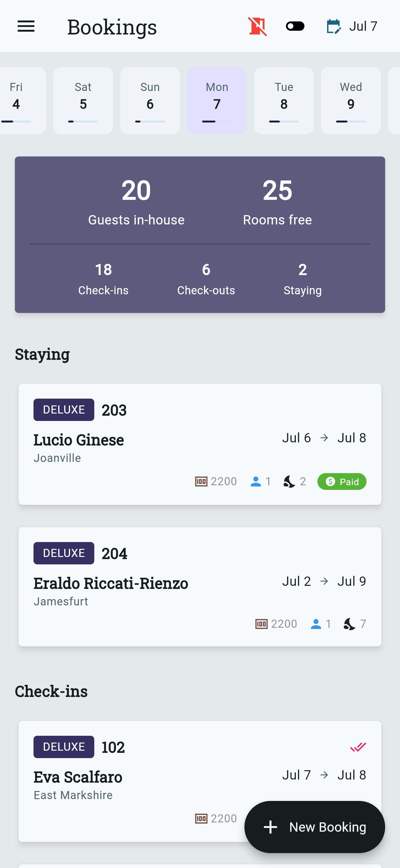
Task: Click nights moon icon on room 204
Action: tap(349, 624)
